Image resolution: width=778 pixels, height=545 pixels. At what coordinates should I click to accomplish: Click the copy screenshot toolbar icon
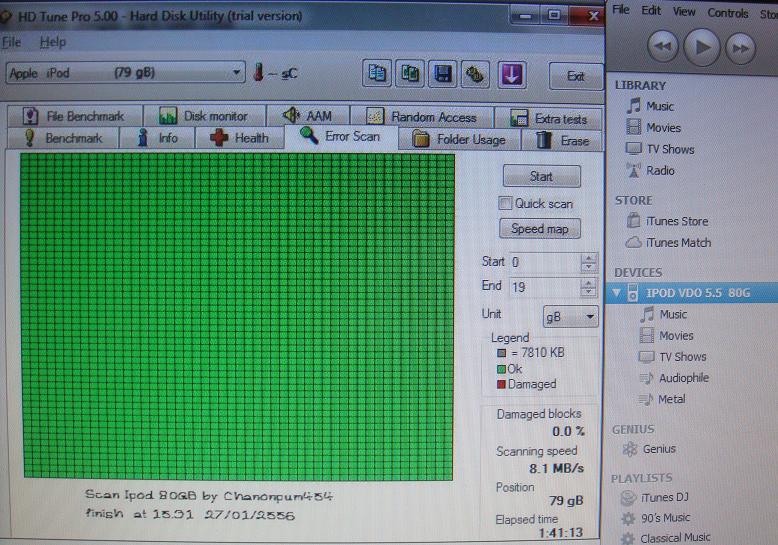coord(410,74)
